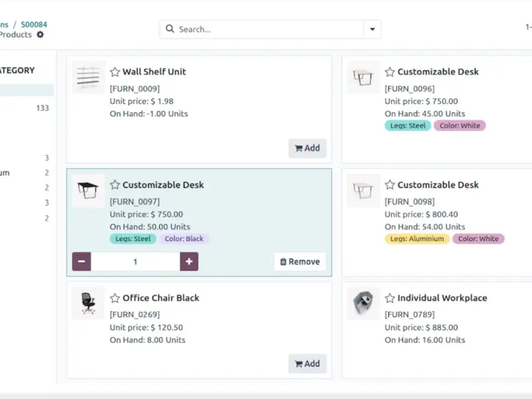Mark Individual Workplace as favorite

390,298
